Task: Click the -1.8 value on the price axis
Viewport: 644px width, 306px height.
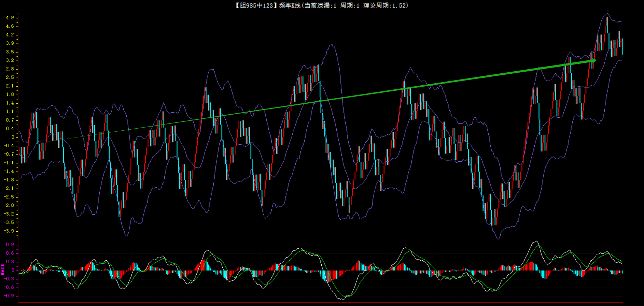Action: pos(9,180)
